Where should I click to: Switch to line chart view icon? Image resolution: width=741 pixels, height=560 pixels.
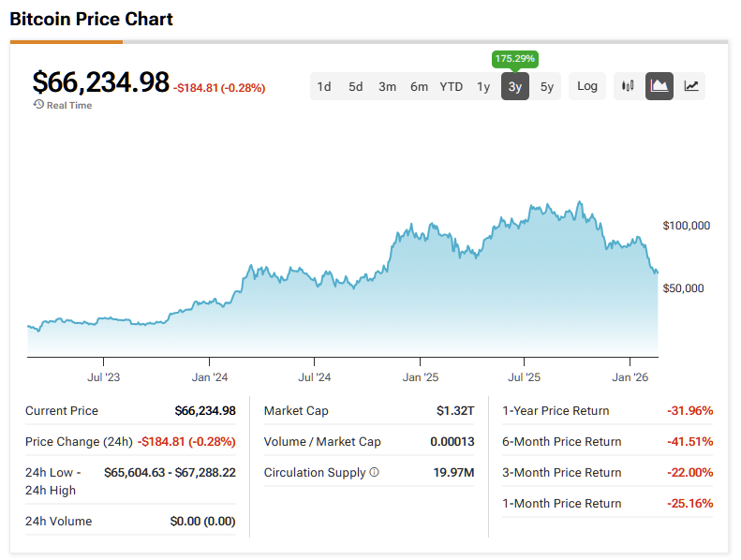[691, 86]
